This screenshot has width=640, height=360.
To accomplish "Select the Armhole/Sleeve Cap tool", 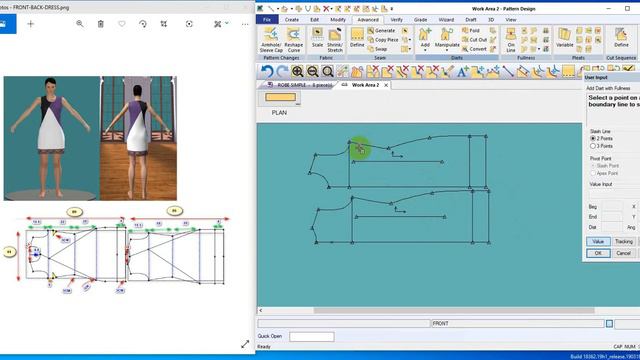I will pyautogui.click(x=271, y=40).
